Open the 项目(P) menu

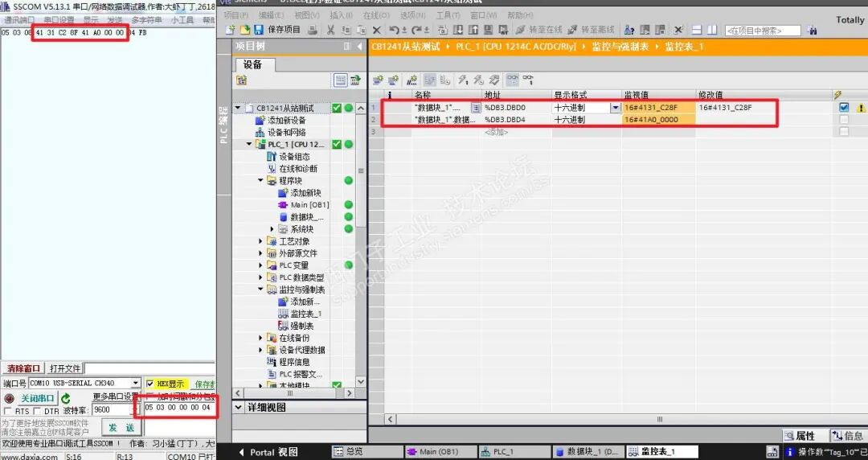236,15
